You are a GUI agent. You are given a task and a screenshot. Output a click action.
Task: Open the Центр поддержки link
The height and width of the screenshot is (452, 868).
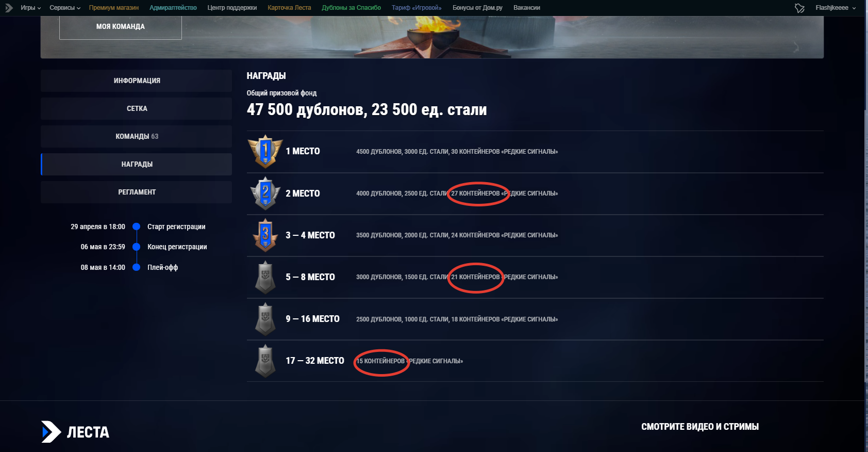pyautogui.click(x=232, y=8)
